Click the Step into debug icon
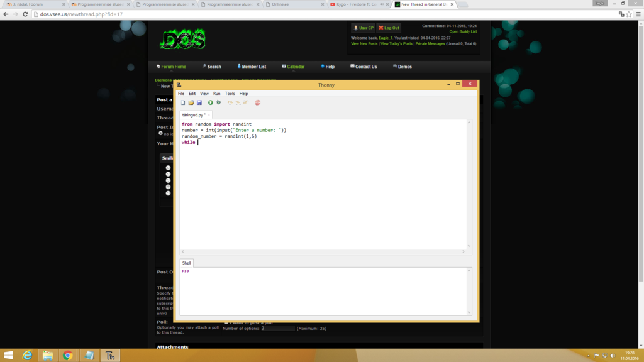This screenshot has width=644, height=362. pos(238,102)
